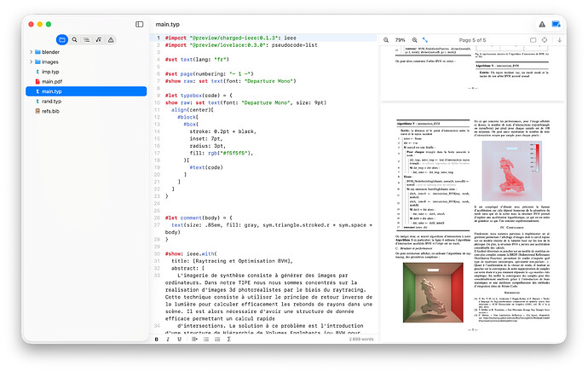
Task: Click the #show: ieee.with( line
Action: click(191, 253)
